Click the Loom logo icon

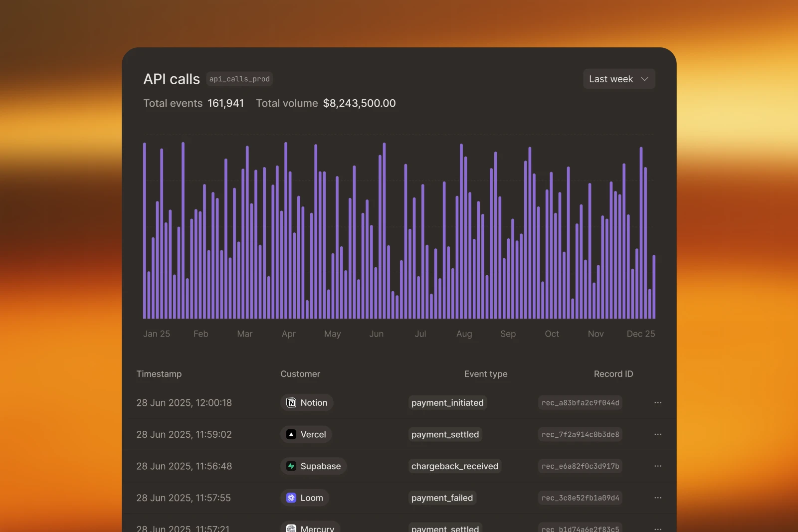tap(291, 498)
